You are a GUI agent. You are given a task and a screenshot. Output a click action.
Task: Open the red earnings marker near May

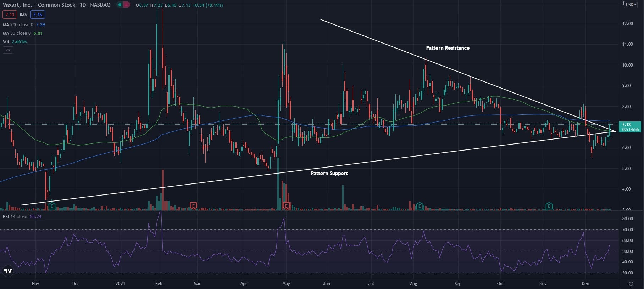pos(287,205)
